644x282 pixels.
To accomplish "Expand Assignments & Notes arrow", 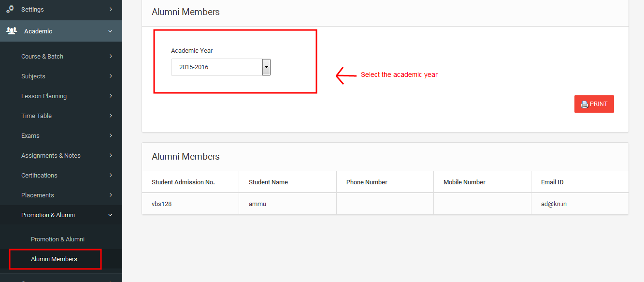I will [111, 155].
